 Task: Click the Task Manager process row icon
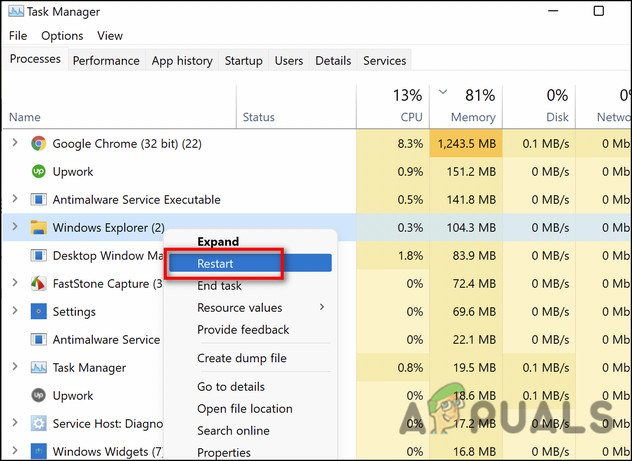pyautogui.click(x=39, y=368)
